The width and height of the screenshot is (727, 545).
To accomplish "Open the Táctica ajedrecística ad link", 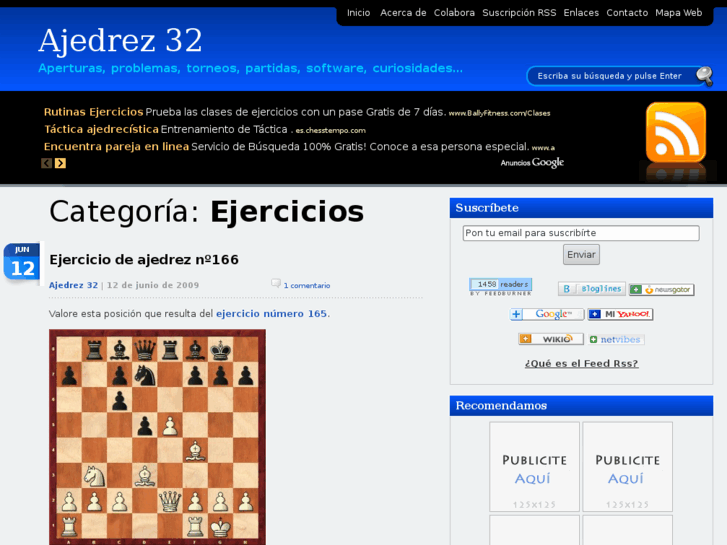I will coord(101,129).
